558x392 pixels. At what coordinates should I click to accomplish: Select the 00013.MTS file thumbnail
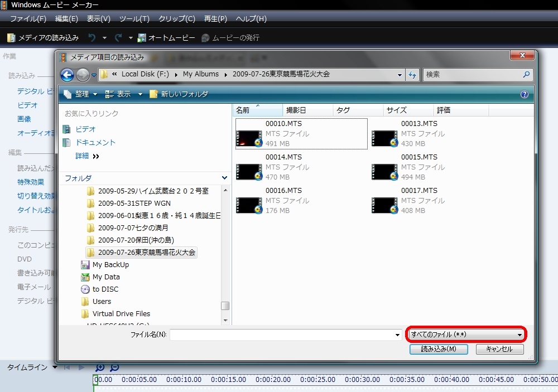pyautogui.click(x=384, y=138)
